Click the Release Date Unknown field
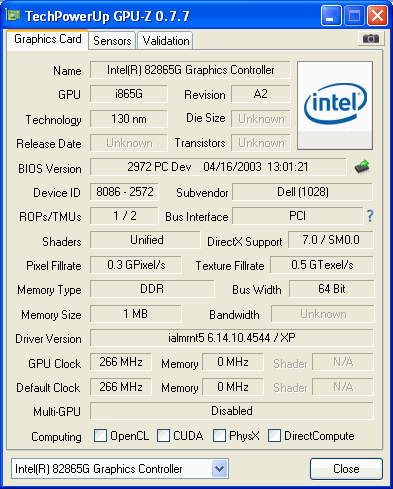 tap(129, 143)
